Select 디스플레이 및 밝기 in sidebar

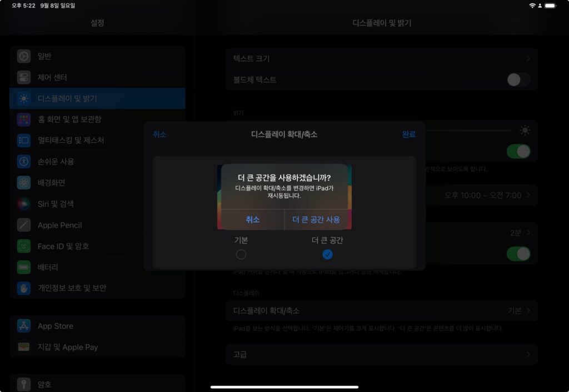tap(97, 98)
